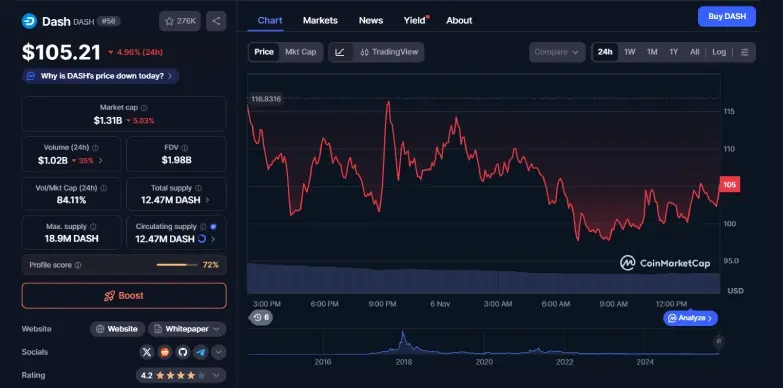Image resolution: width=783 pixels, height=388 pixels.
Task: Click the red 105 price tag on axis
Action: [x=730, y=185]
